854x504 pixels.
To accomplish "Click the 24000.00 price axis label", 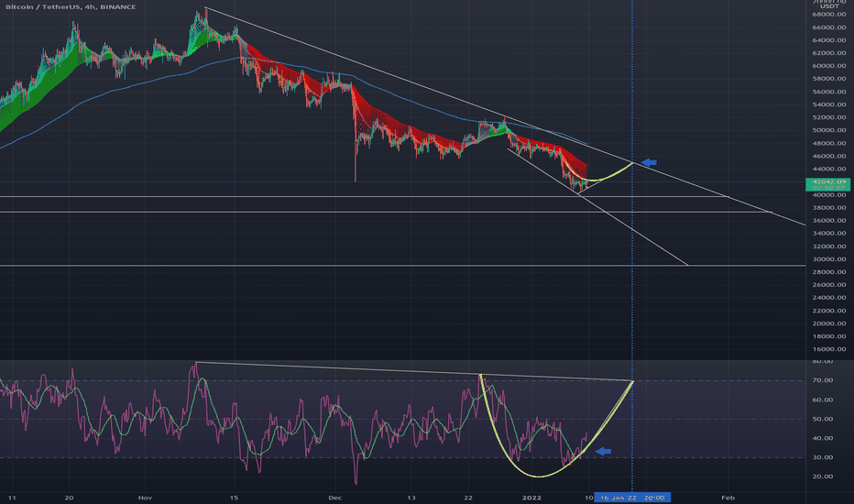I will tap(829, 298).
